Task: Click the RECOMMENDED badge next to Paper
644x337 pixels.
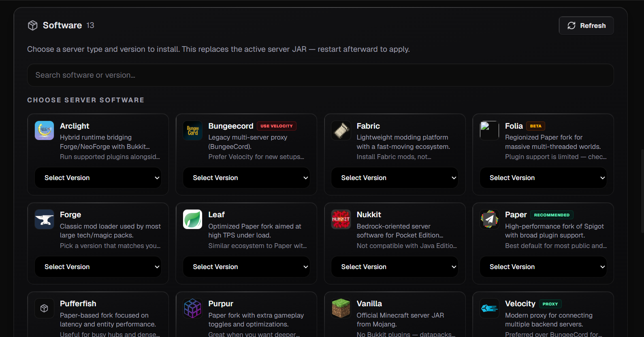Action: click(552, 215)
